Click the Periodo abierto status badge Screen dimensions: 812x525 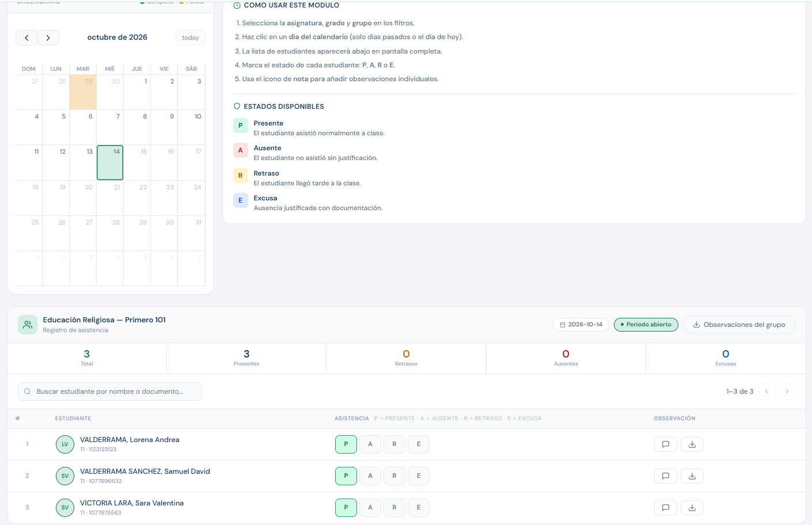pos(646,325)
